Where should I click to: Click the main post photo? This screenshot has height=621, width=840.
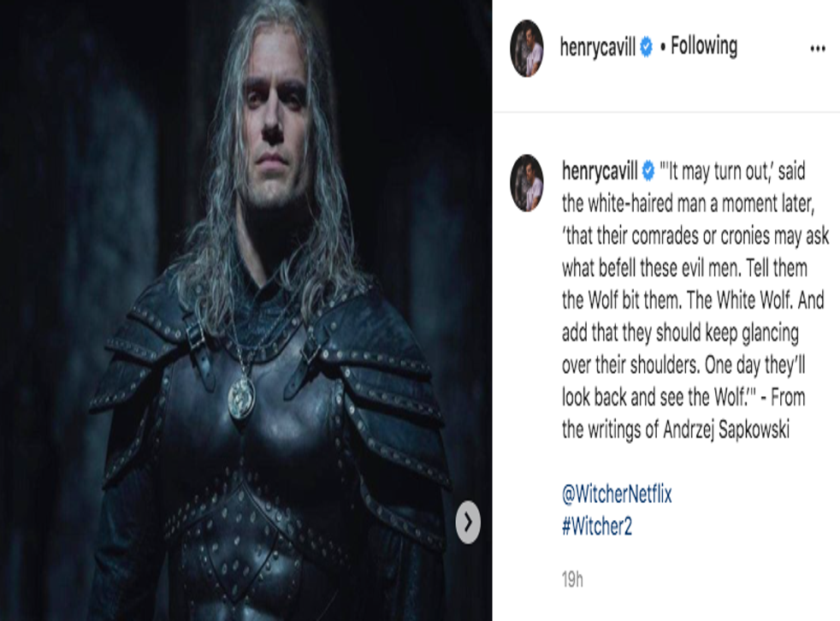[x=245, y=310]
